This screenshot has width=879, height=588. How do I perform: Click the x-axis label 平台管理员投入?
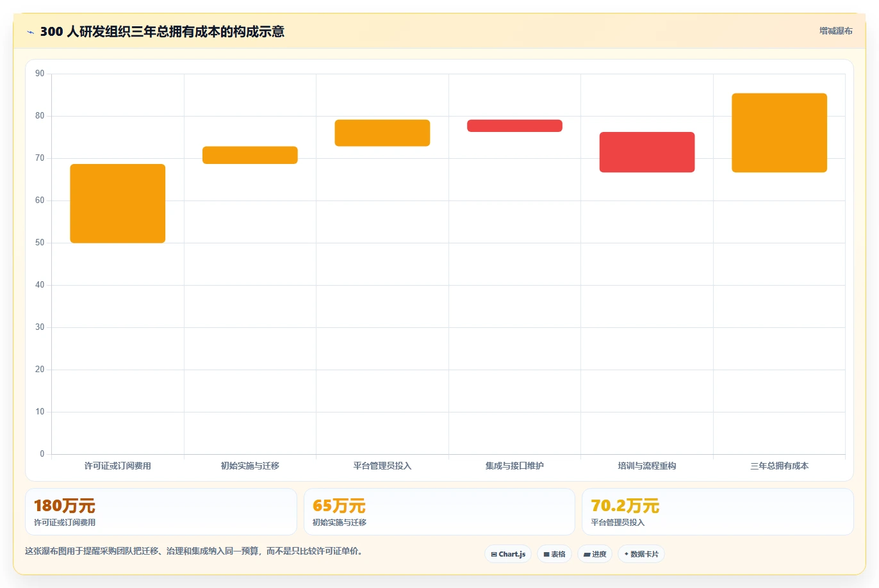[382, 466]
